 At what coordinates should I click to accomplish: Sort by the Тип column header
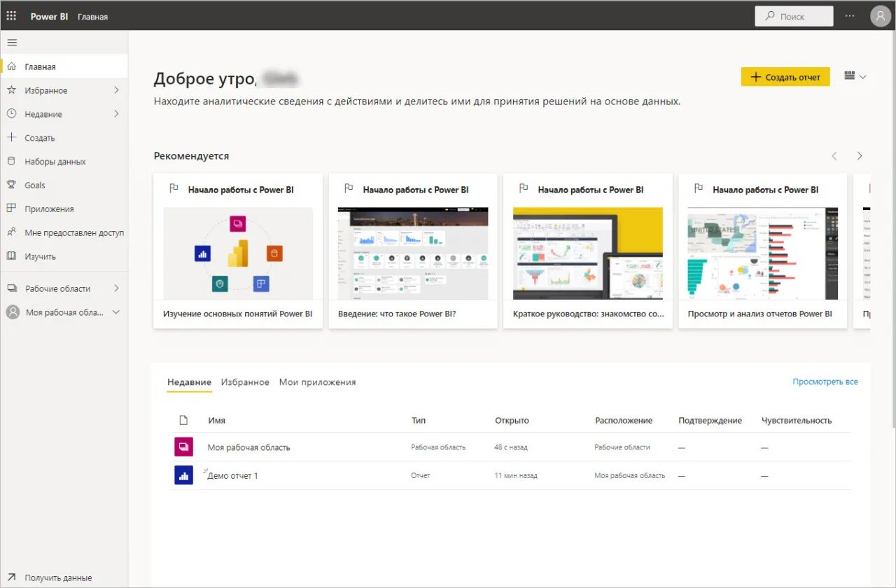[418, 420]
